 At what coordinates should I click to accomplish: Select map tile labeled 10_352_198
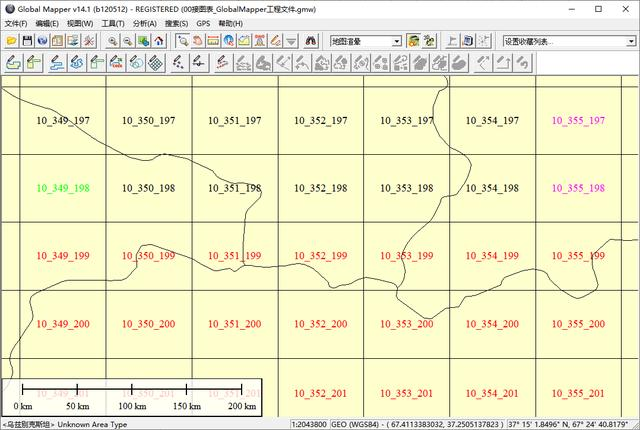320,188
